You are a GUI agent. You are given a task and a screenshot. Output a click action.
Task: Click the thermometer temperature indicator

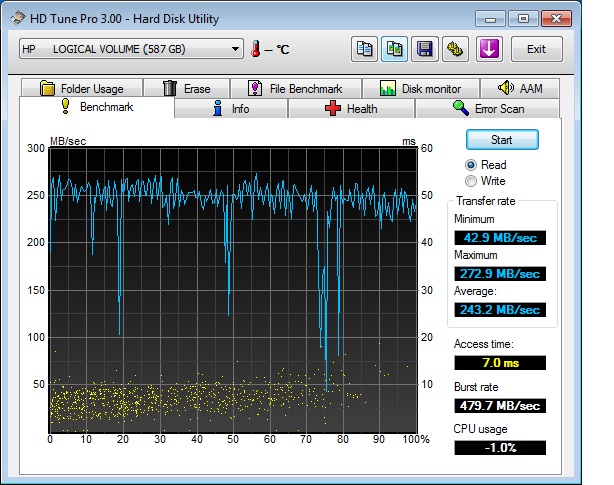(x=256, y=49)
